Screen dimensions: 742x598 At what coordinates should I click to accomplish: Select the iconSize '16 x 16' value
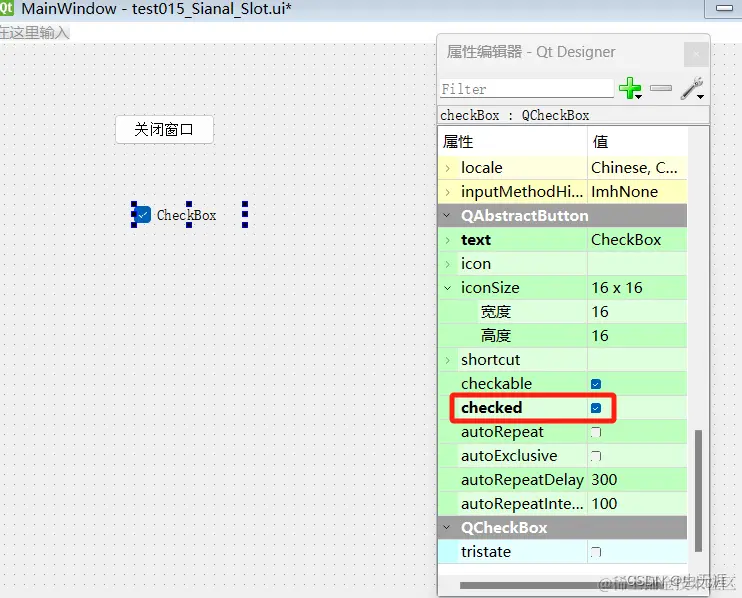click(636, 288)
